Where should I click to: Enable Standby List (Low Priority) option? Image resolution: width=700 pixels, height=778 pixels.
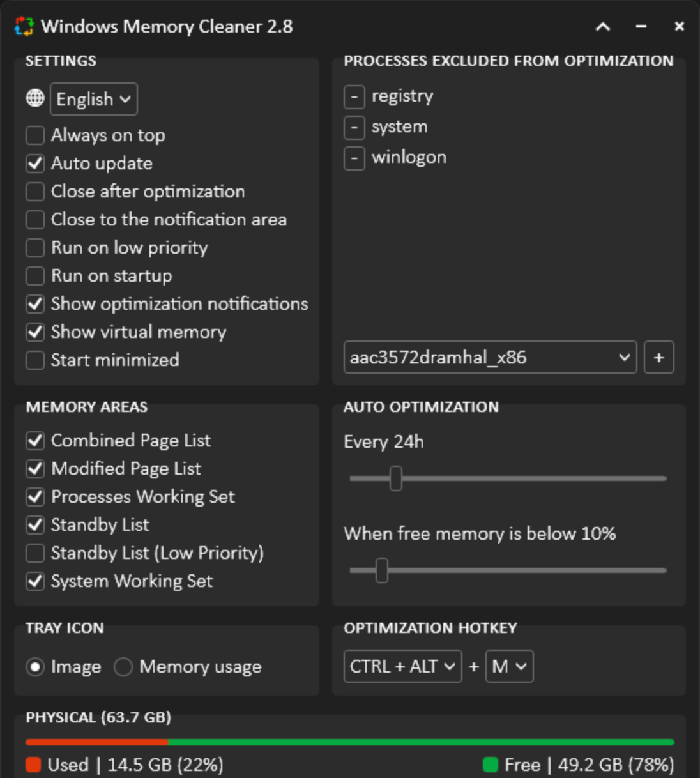35,553
